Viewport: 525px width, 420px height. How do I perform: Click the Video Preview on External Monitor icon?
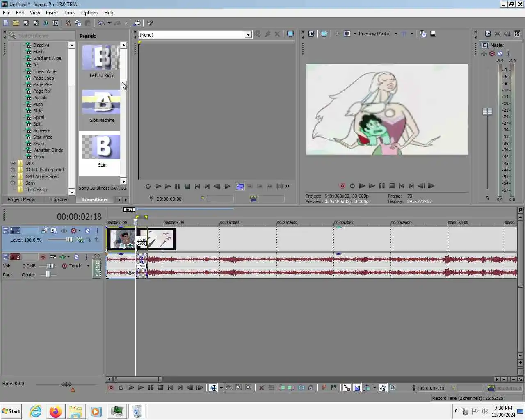pos(324,34)
